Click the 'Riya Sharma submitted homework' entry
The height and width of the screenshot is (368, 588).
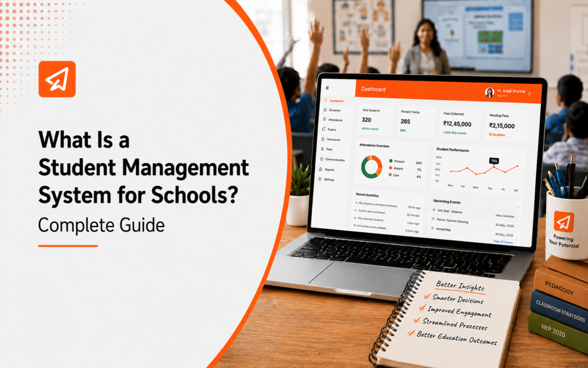[x=378, y=205]
